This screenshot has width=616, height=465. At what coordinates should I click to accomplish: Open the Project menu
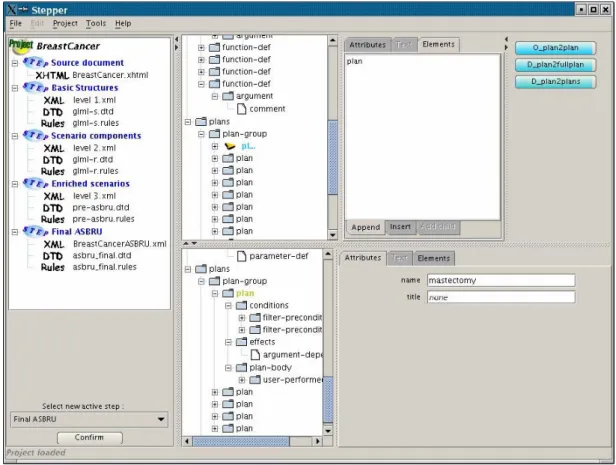coord(65,23)
